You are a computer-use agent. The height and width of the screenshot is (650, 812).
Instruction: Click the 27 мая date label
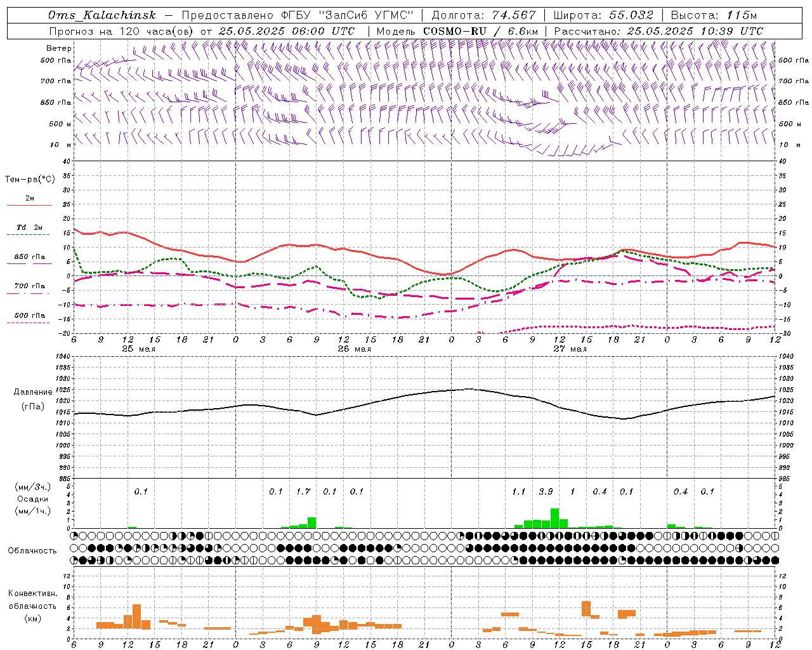[x=570, y=349]
